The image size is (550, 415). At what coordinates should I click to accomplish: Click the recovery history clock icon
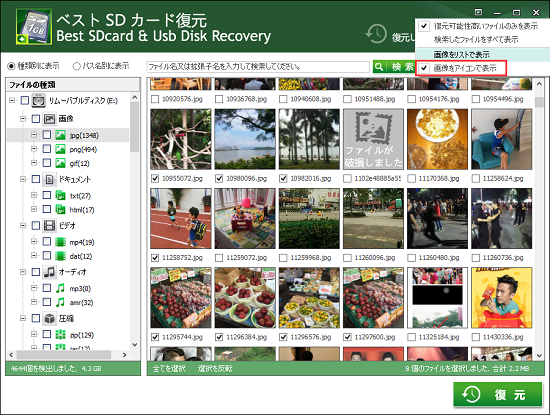(376, 34)
